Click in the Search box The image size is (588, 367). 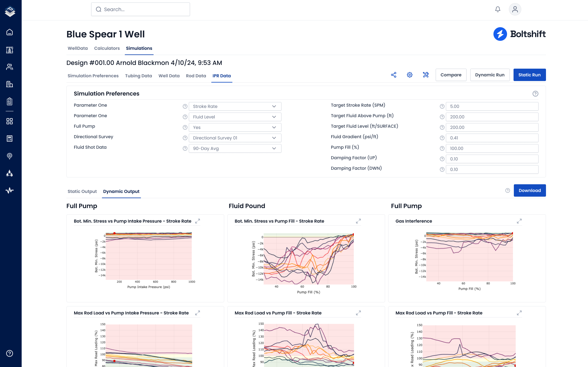(x=141, y=9)
